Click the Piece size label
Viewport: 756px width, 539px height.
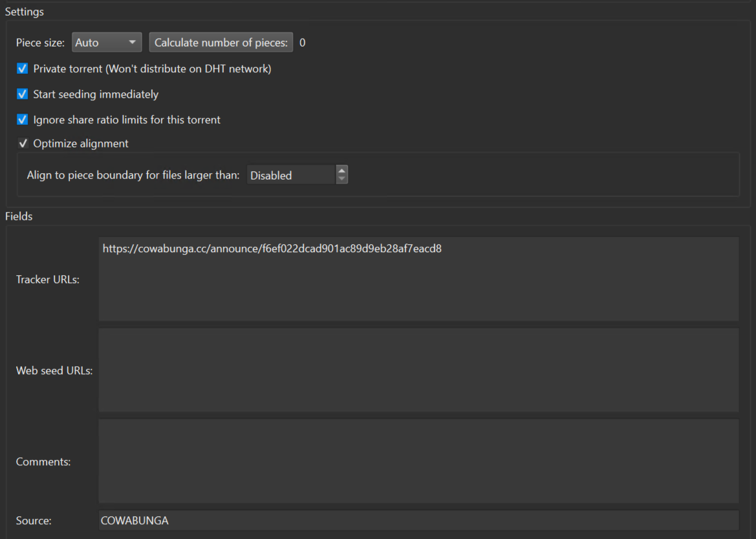[40, 43]
